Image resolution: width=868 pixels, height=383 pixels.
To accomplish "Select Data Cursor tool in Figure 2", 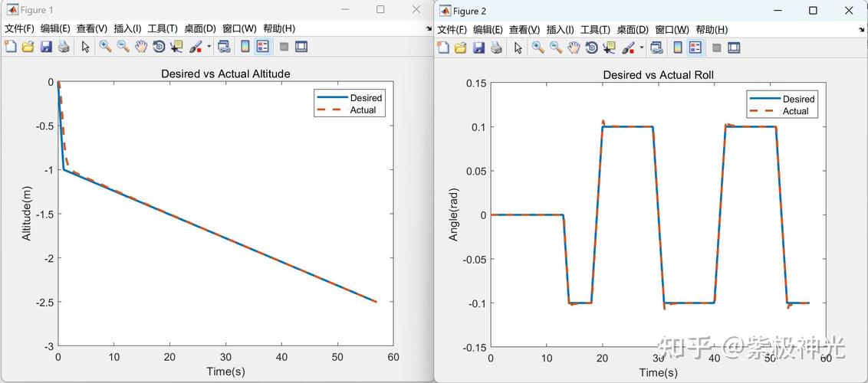I will click(610, 47).
